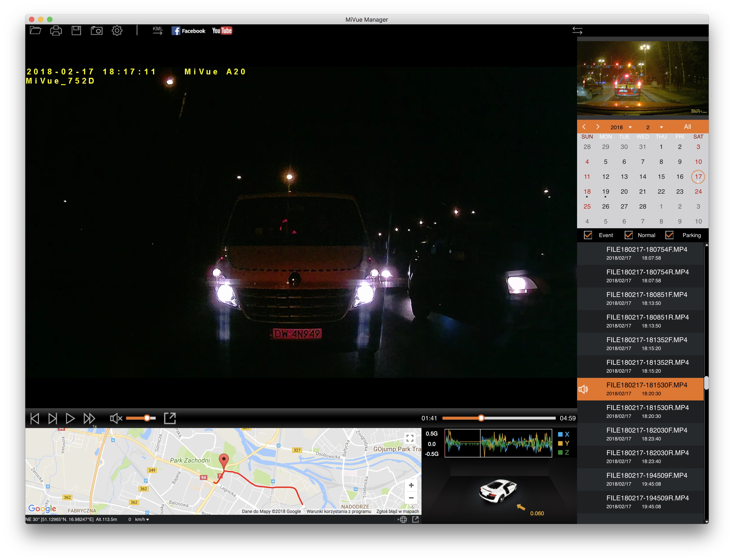Select calendar day 17

[698, 177]
